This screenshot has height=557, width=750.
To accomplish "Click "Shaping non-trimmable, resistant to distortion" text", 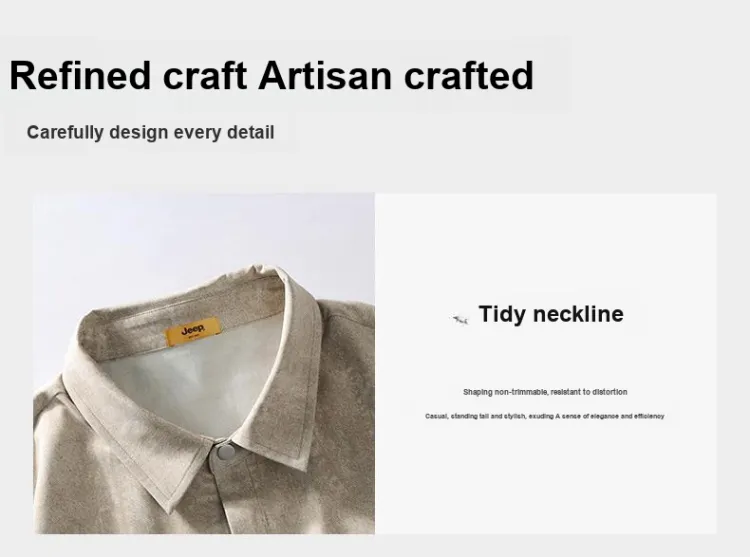I will pos(545,392).
